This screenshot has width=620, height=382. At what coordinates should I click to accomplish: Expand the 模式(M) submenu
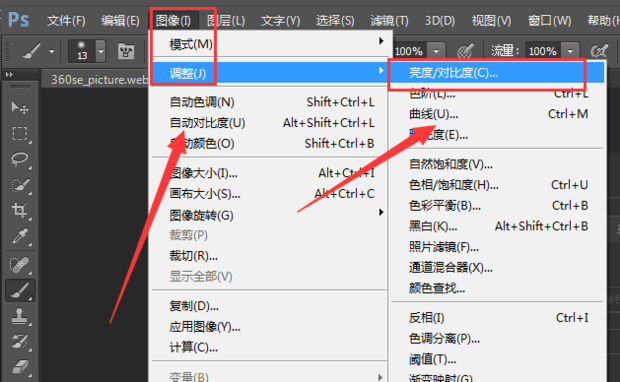pyautogui.click(x=270, y=43)
